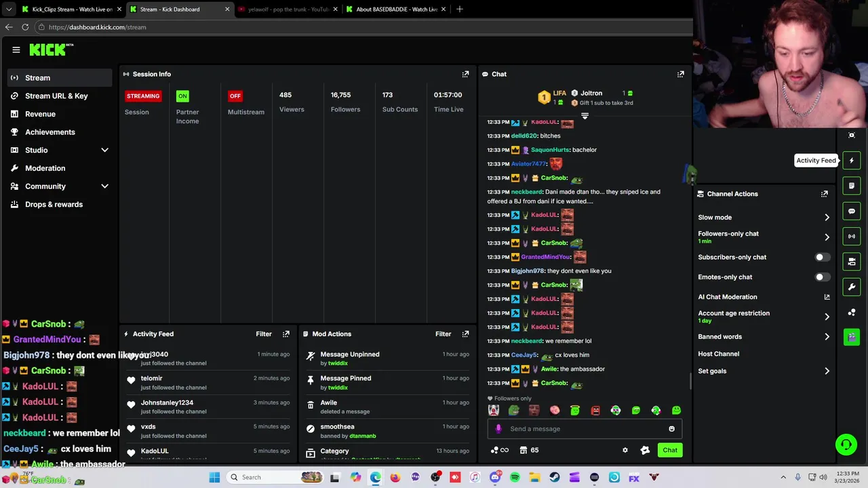The height and width of the screenshot is (488, 868).
Task: Click the chat bubble icon in right rail
Action: pos(852,211)
